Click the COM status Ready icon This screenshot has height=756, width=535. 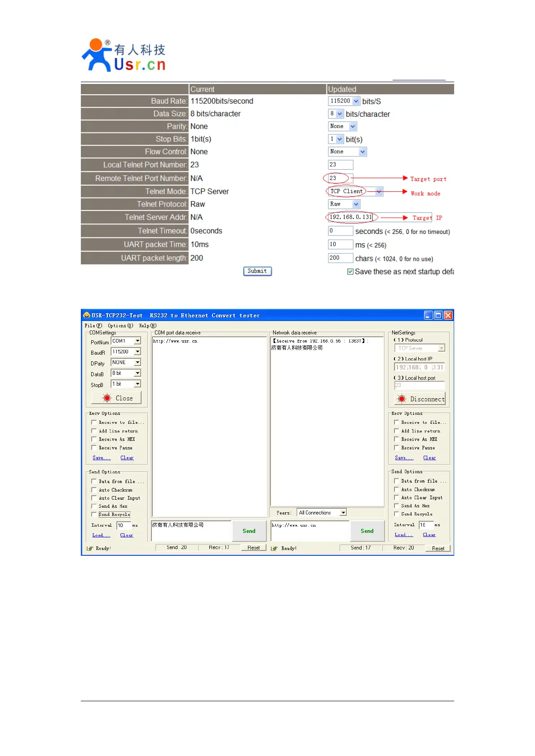click(x=89, y=548)
